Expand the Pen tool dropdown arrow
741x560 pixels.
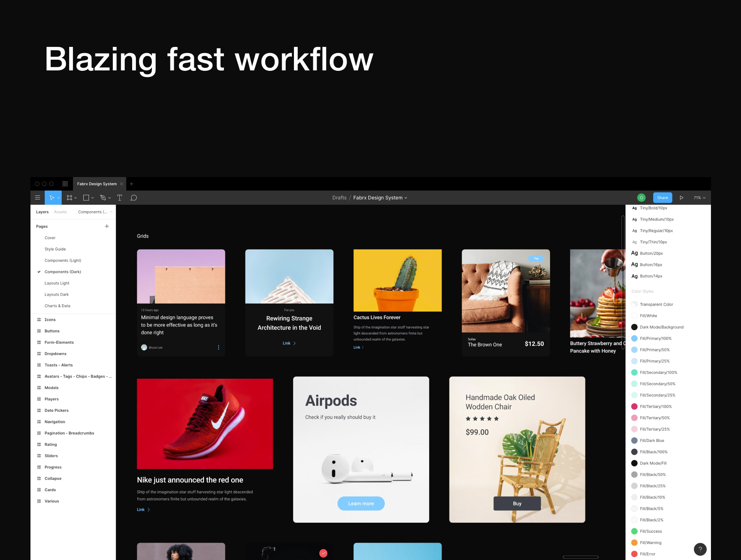point(110,198)
